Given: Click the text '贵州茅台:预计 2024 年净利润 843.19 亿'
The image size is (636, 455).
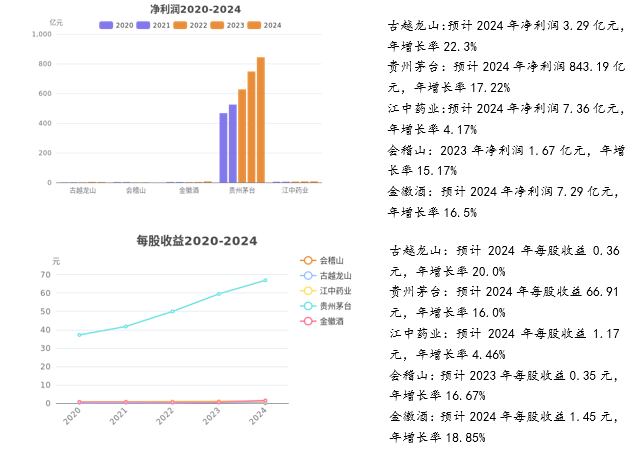Looking at the screenshot, I should coord(506,67).
